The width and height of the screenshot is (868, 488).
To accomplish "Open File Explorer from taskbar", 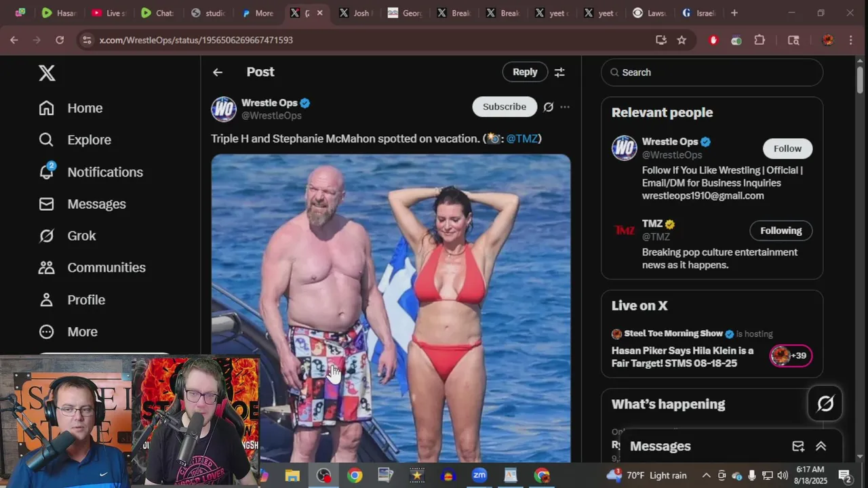I will 292,475.
